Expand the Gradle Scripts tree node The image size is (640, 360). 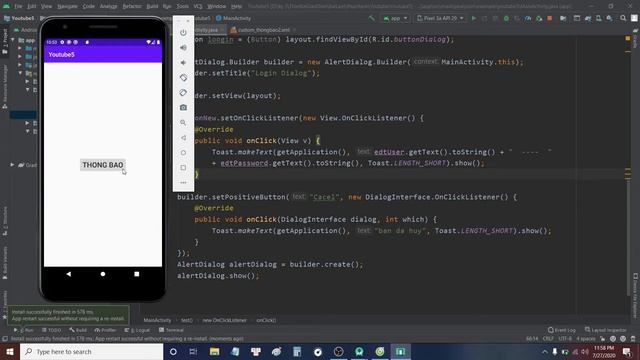pos(12,165)
